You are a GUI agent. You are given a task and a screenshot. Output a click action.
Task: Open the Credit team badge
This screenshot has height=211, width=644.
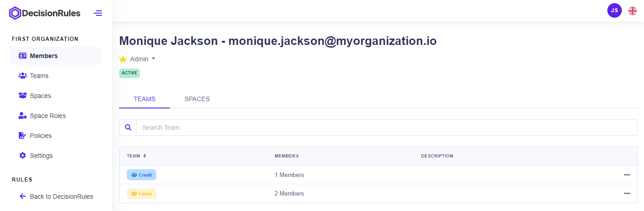[x=141, y=175]
